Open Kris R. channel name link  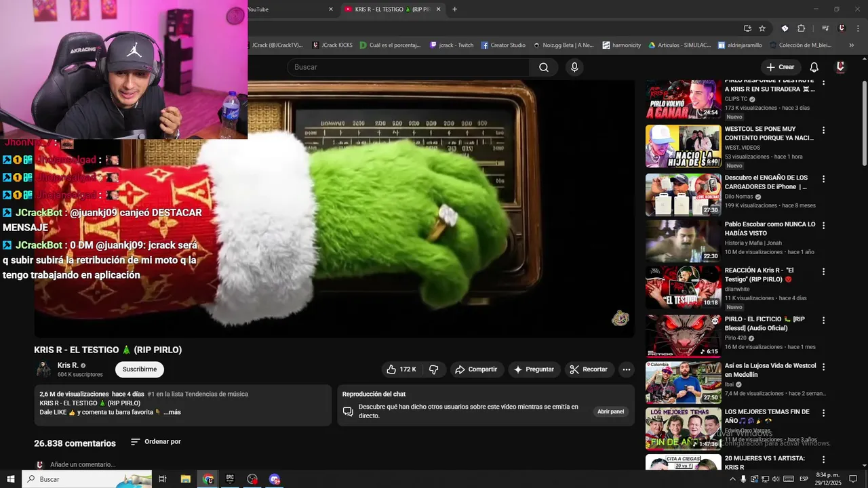[68, 365]
